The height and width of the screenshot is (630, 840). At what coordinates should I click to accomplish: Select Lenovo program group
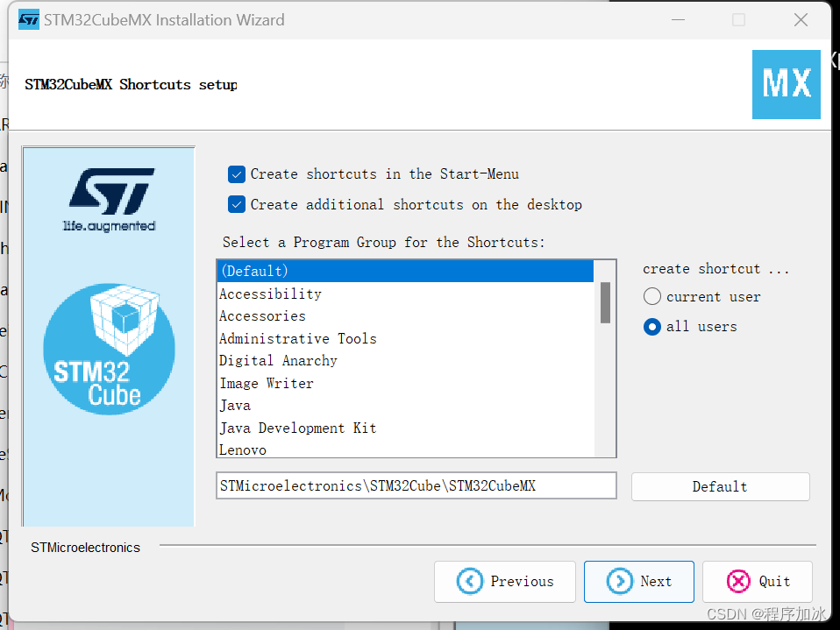406,449
